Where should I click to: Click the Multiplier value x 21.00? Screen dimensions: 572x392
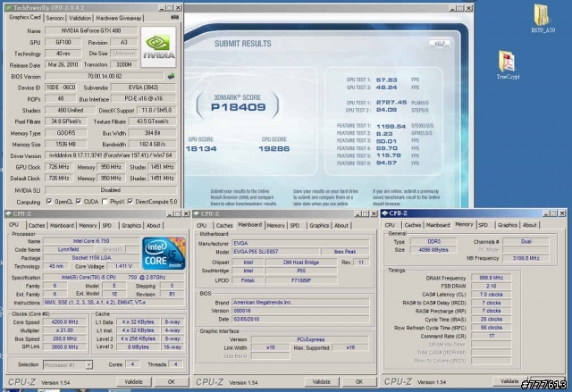tap(65, 330)
